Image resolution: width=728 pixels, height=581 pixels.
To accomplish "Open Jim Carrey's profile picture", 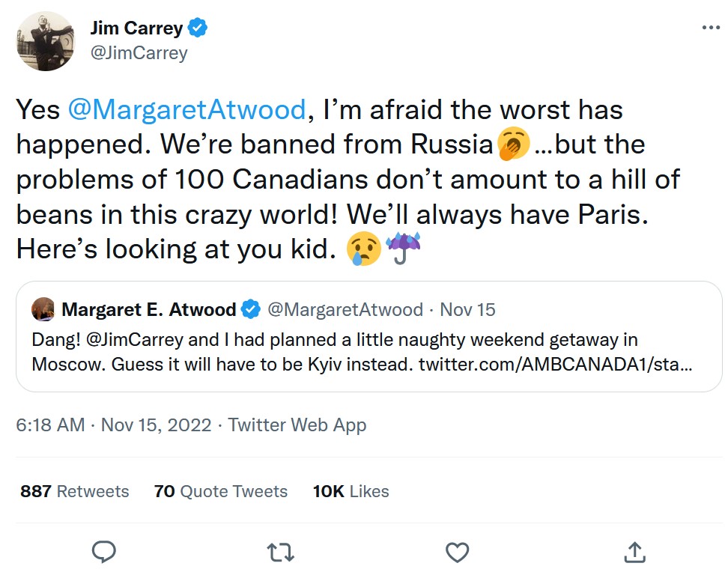I will pyautogui.click(x=46, y=42).
